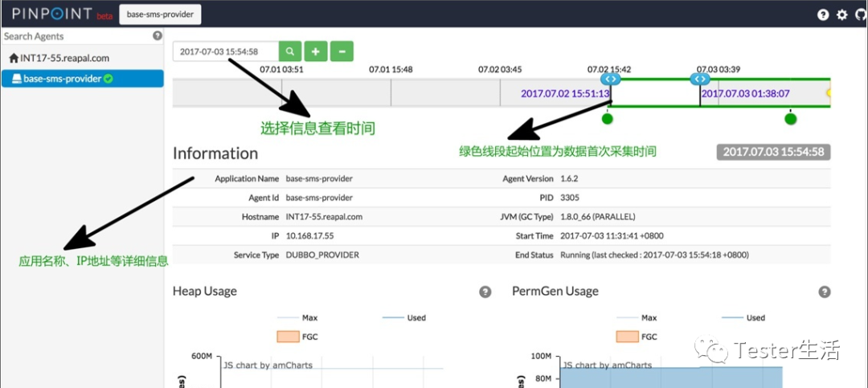The image size is (868, 388).
Task: Click green check status on base-sms-provider agent
Action: click(x=108, y=79)
